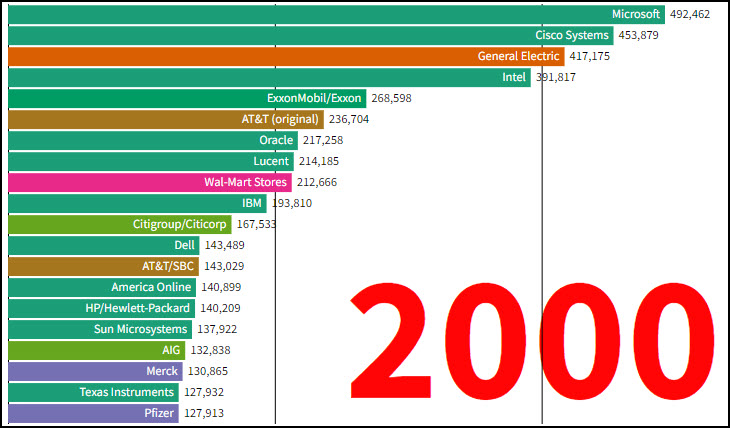Click the ExxonMobil/Exxon label
This screenshot has width=730, height=428.
tap(314, 98)
